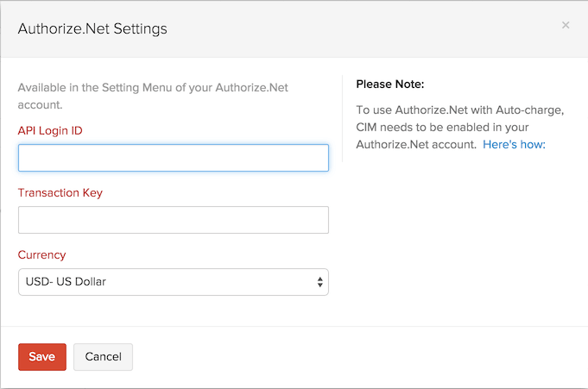This screenshot has width=588, height=389.
Task: Focus the Transaction Key text box
Action: point(173,220)
